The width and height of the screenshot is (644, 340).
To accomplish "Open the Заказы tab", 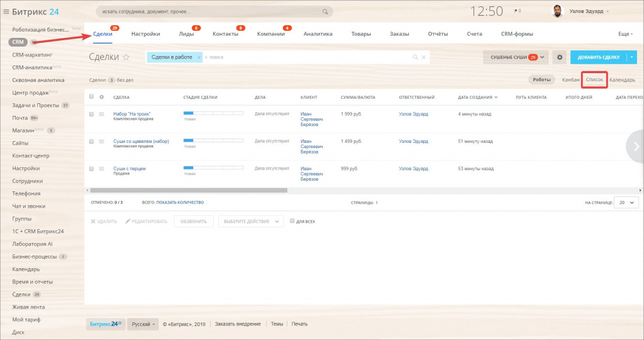I will coord(399,34).
